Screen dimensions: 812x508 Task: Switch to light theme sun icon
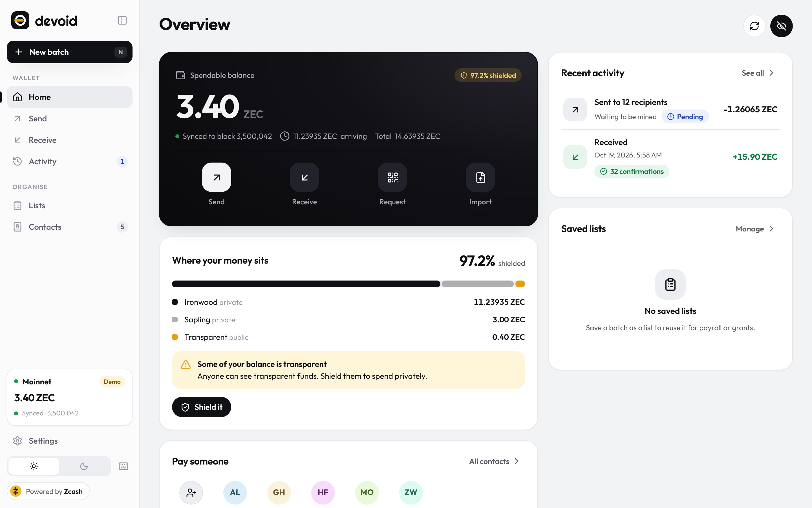coord(34,466)
